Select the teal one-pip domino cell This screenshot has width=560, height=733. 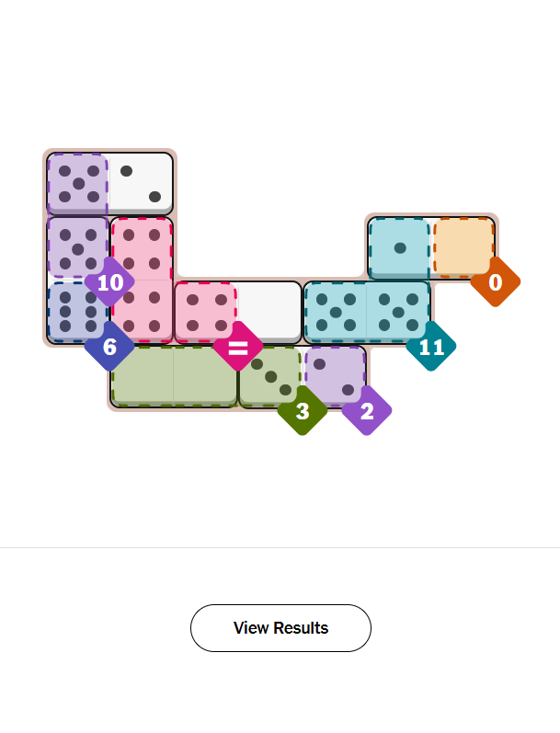[399, 247]
